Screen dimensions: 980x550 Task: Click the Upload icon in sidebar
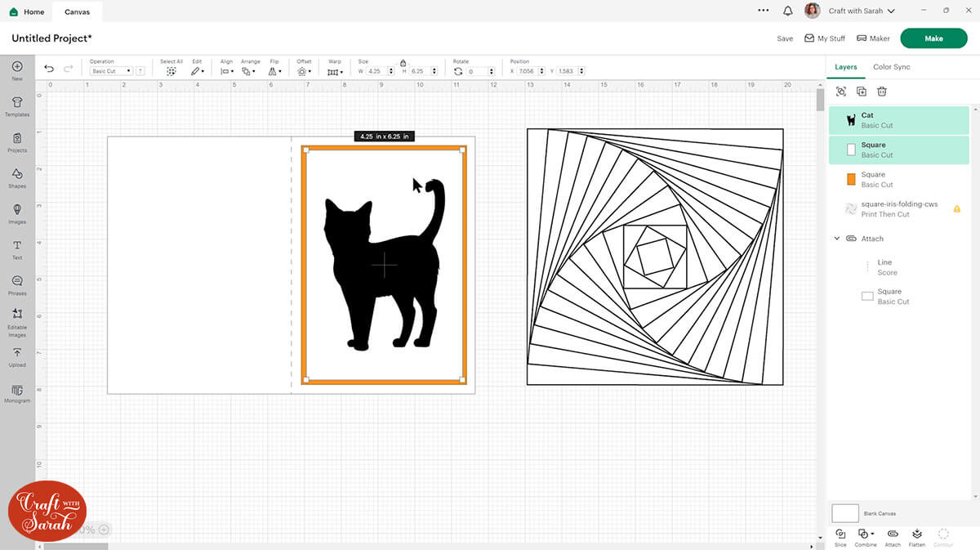[x=17, y=355]
